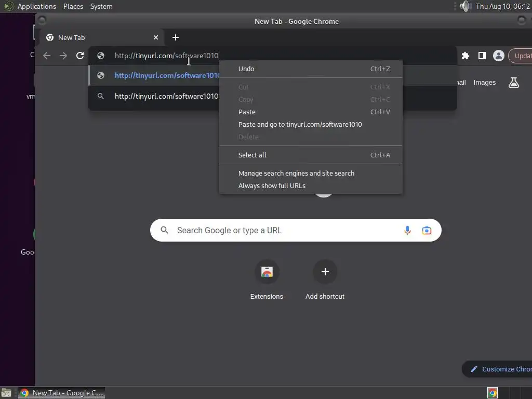Select the New Tab browser tab
The width and height of the screenshot is (532, 399).
coord(102,37)
